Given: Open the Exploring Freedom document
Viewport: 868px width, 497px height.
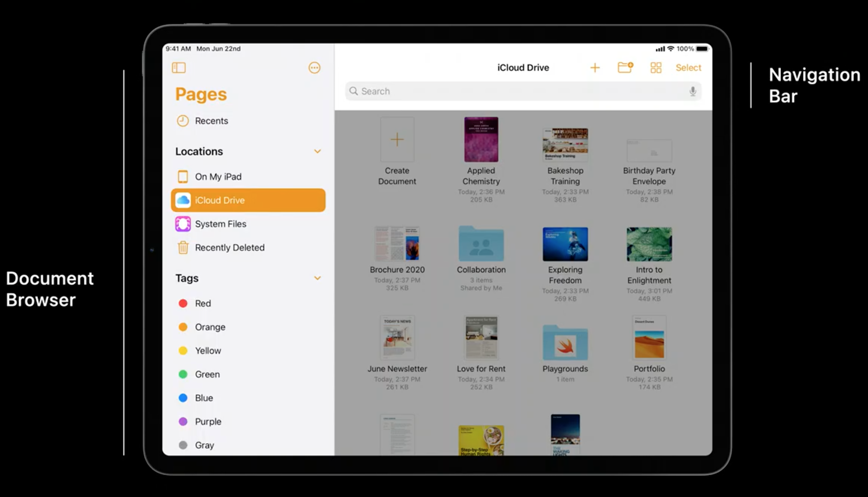Looking at the screenshot, I should (565, 244).
